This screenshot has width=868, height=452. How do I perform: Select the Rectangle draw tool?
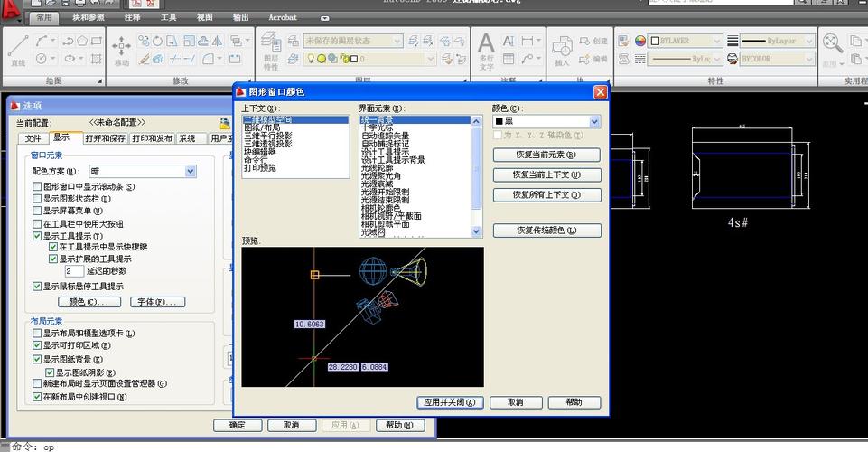pyautogui.click(x=97, y=41)
